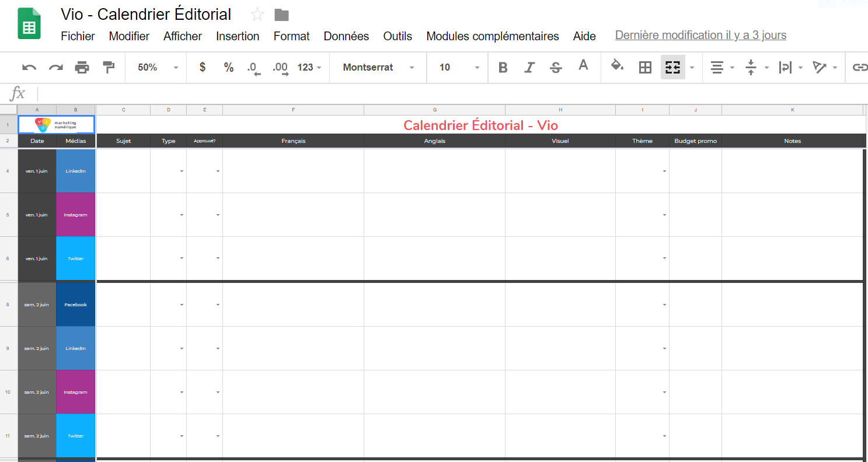868x462 pixels.
Task: Click the Google Sheets home icon
Action: (x=29, y=23)
